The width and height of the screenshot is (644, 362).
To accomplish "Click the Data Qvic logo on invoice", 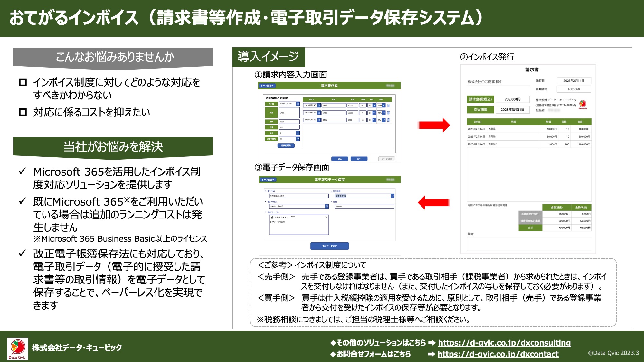I will tap(582, 104).
